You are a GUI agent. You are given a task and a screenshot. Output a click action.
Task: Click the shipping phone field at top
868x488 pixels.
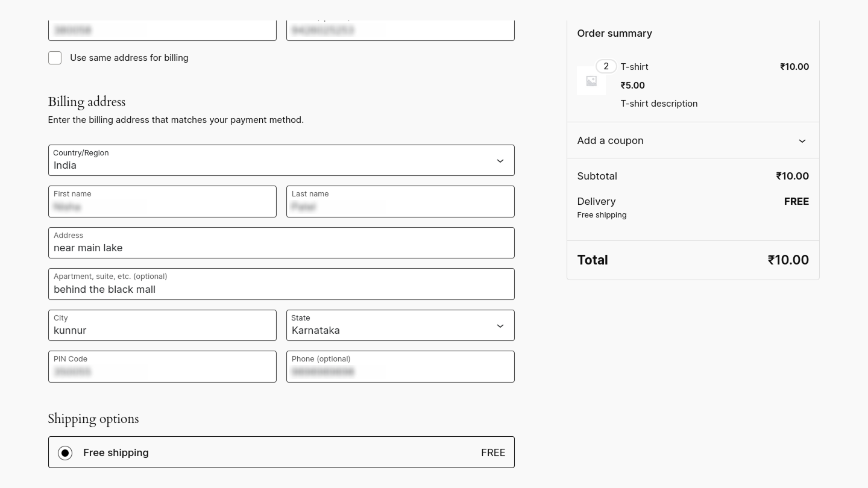click(400, 30)
